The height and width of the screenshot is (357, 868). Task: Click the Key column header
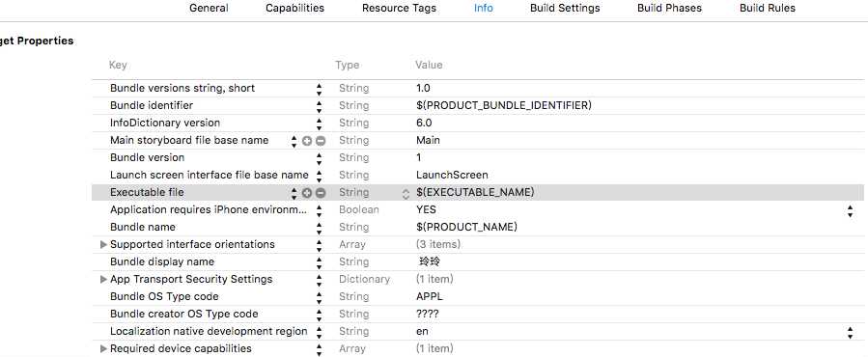(118, 65)
